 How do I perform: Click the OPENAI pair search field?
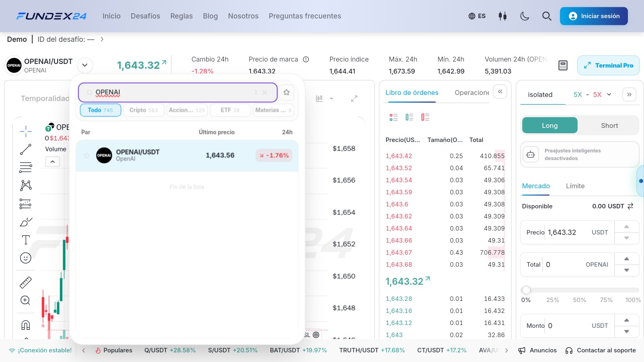coord(178,93)
